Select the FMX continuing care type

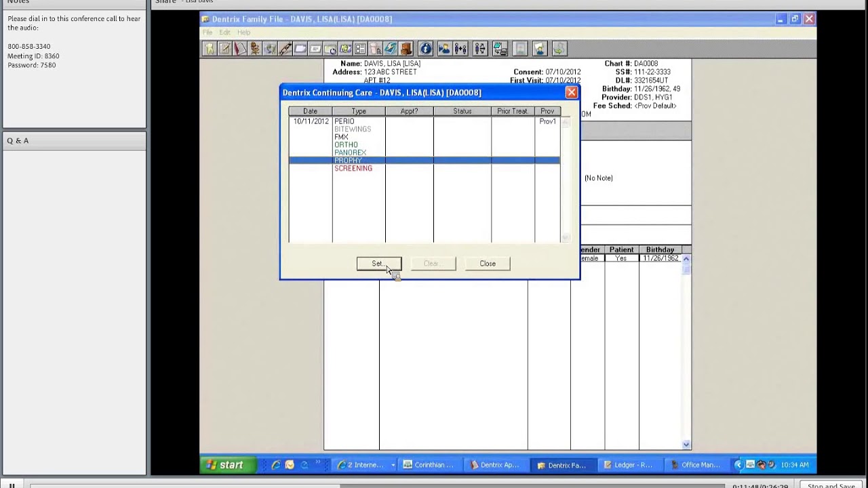pyautogui.click(x=341, y=137)
